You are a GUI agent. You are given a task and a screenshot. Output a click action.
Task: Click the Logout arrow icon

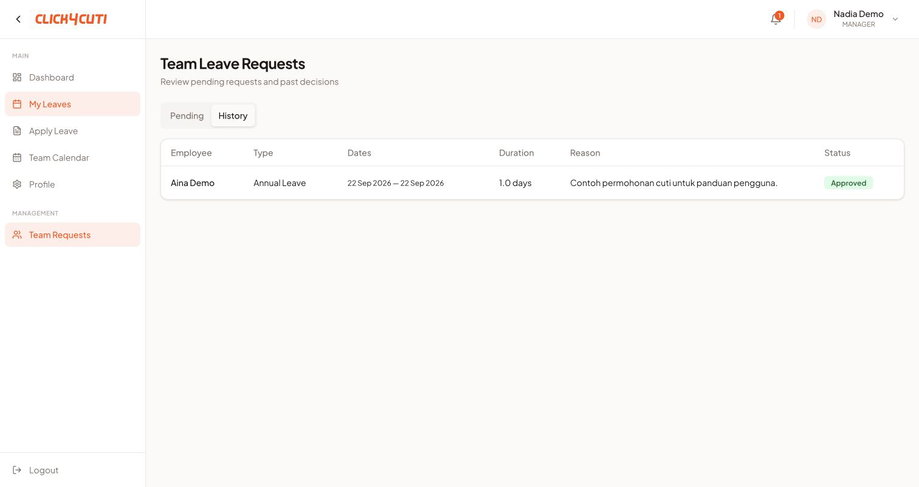tap(17, 470)
